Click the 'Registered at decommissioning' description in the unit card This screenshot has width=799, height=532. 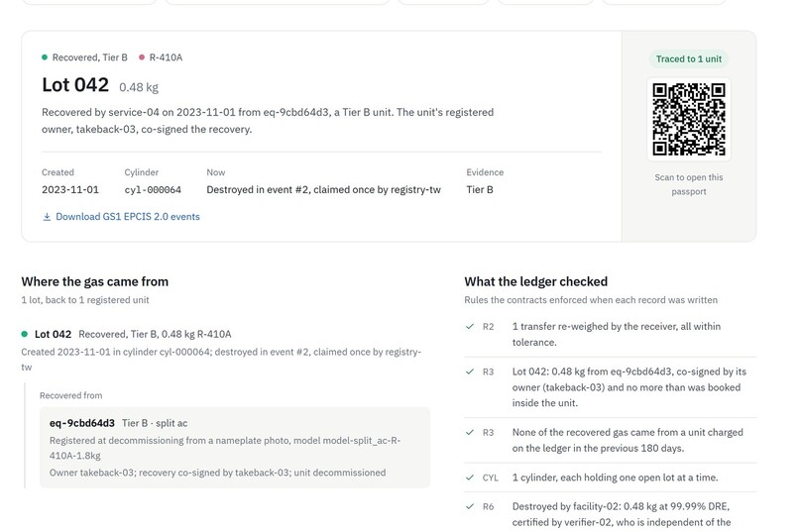(225, 448)
